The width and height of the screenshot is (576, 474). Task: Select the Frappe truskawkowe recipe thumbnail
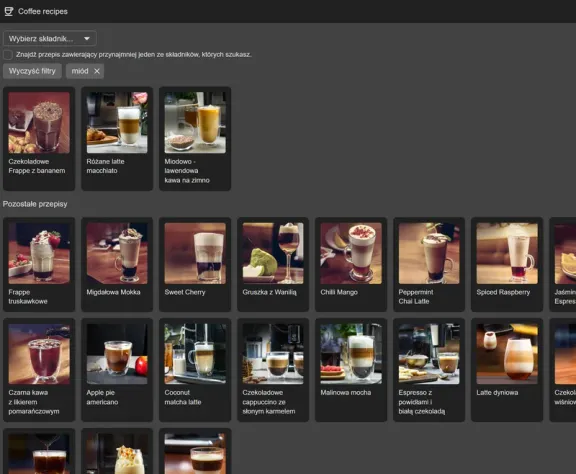[x=39, y=253]
